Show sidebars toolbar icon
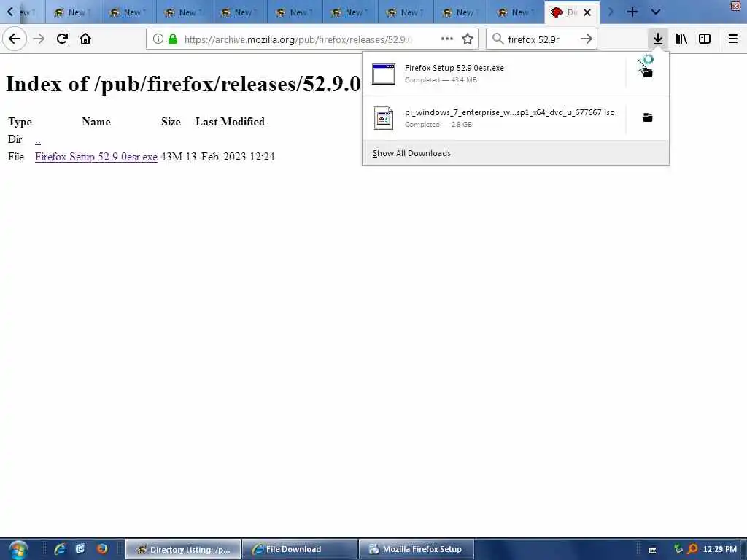The image size is (747, 560). 705,39
